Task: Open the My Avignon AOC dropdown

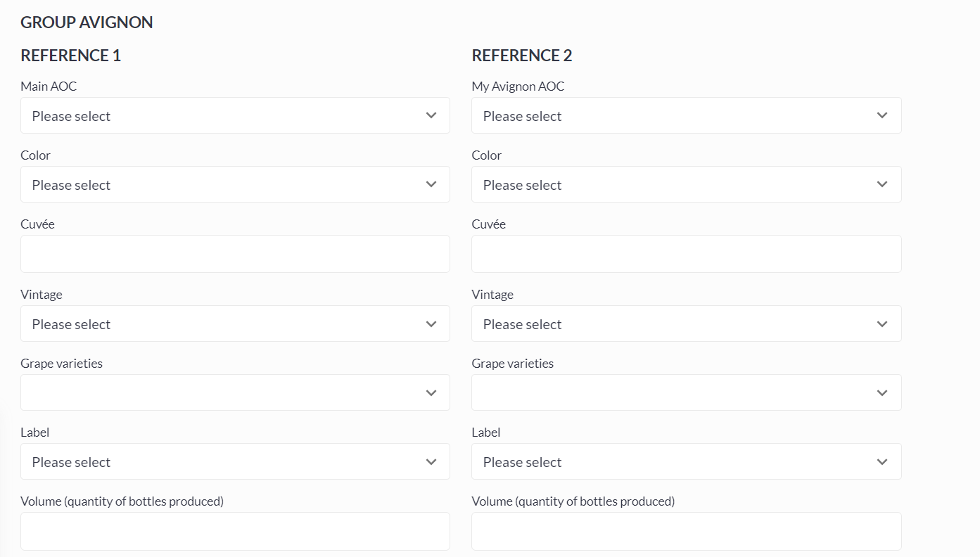Action: 686,115
